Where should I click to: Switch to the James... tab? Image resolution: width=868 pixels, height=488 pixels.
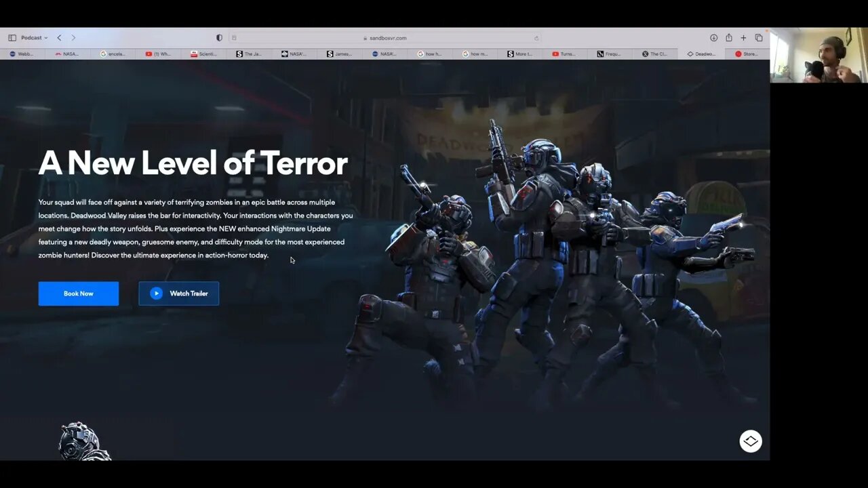339,54
